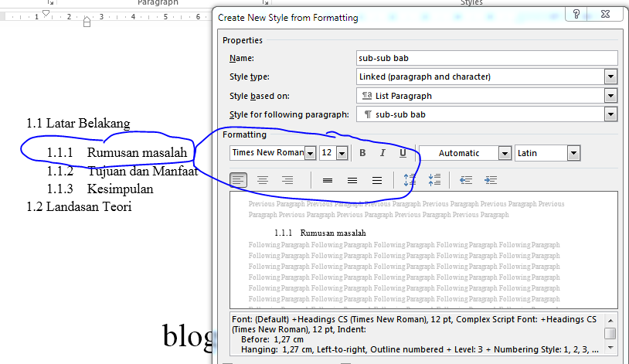Close the Create New Style dialog

point(606,14)
